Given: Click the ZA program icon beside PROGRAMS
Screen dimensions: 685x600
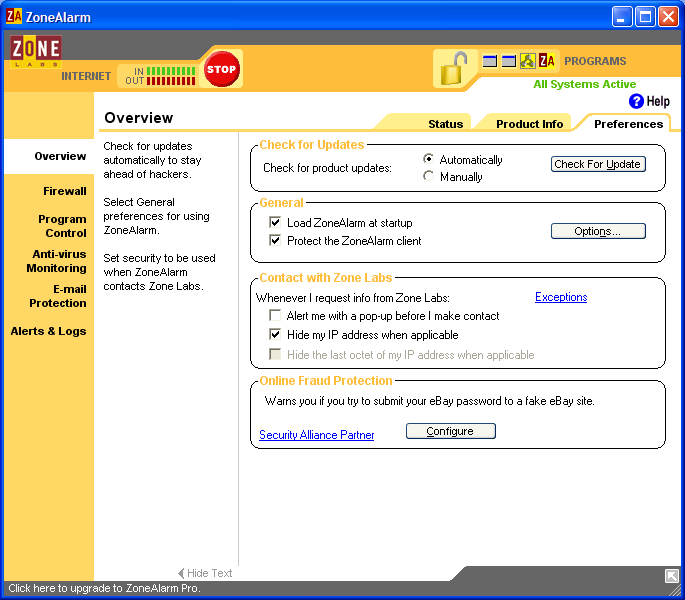Looking at the screenshot, I should 547,61.
